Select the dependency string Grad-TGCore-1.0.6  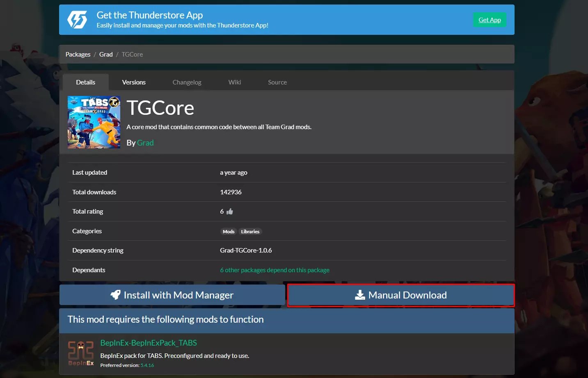pyautogui.click(x=246, y=250)
